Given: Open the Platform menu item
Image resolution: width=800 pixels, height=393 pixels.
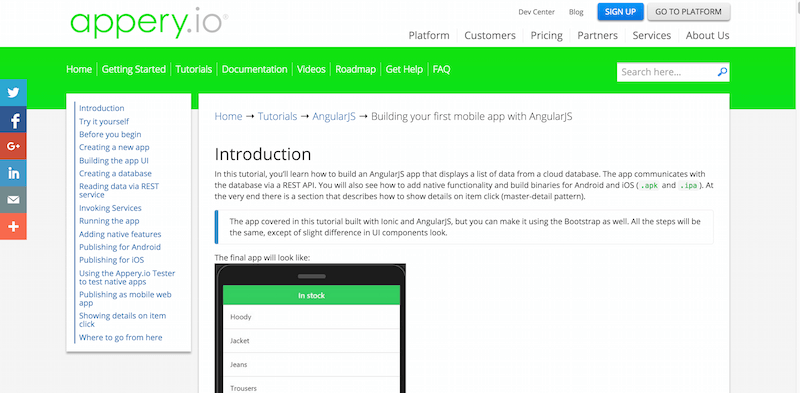Looking at the screenshot, I should (429, 35).
